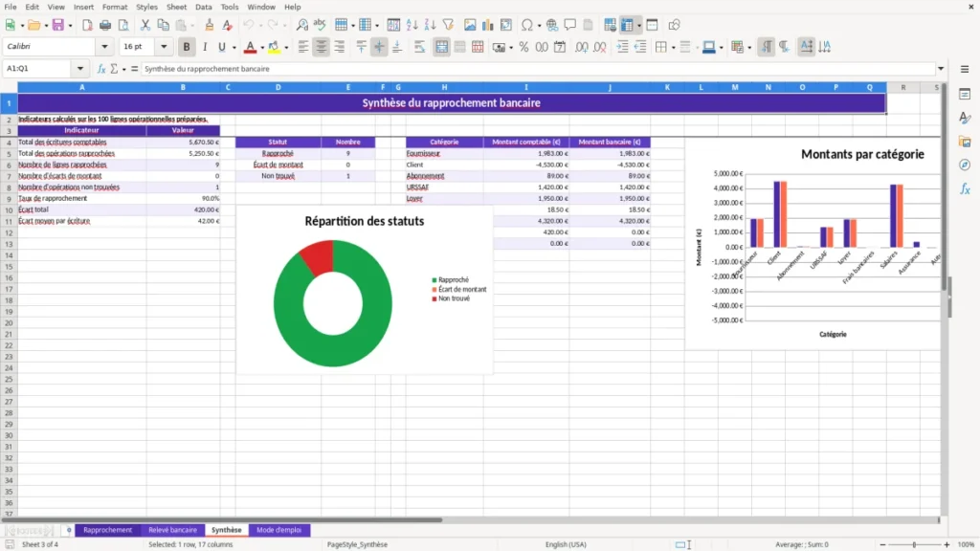Click the yellow highlight color swatch

[274, 47]
